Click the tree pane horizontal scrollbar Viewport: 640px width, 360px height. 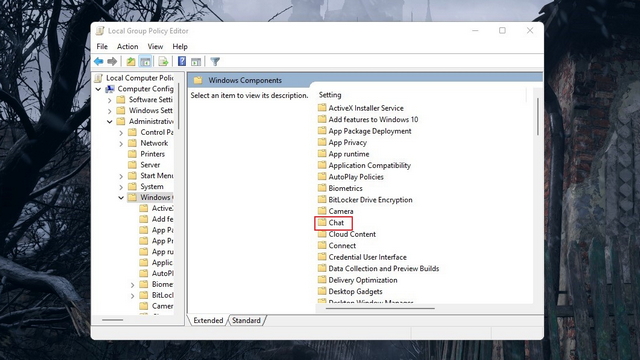tap(112, 320)
